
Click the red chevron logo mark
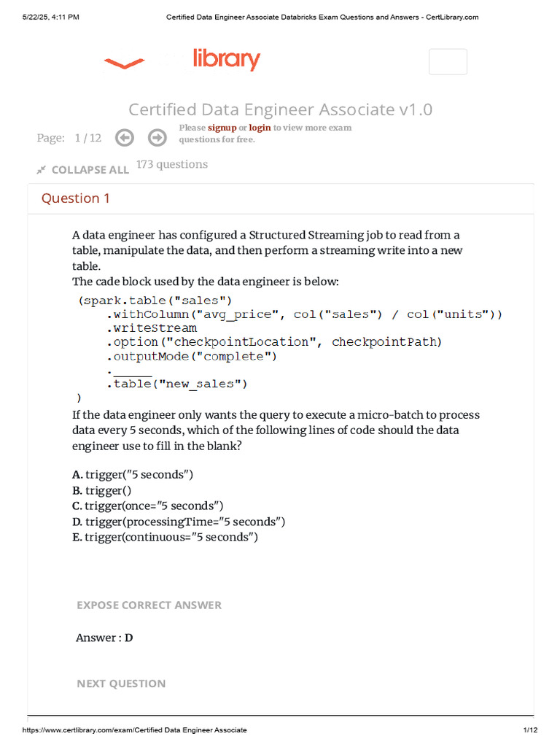[x=124, y=64]
